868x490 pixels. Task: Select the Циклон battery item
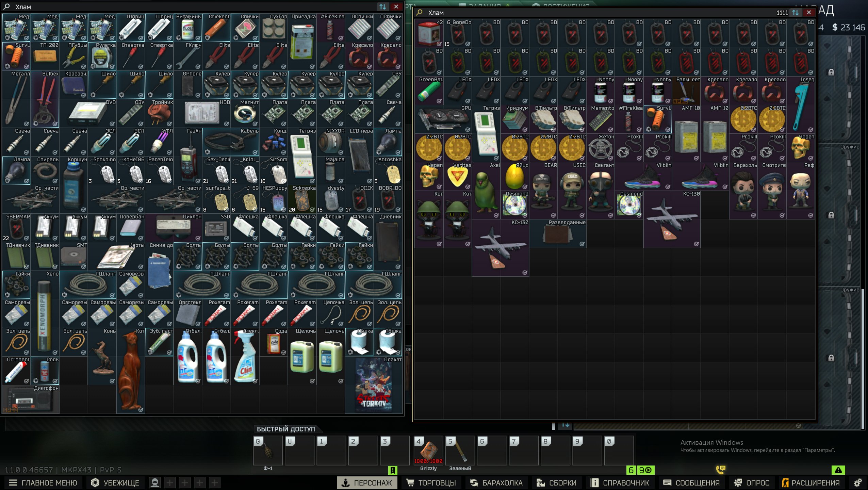(x=174, y=228)
